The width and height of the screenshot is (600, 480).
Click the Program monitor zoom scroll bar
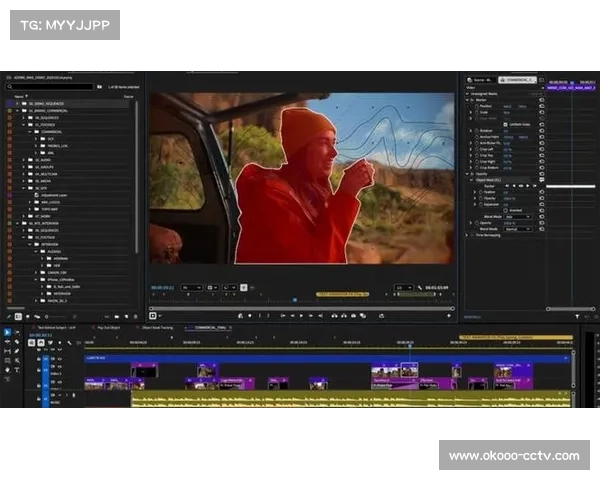tap(302, 308)
